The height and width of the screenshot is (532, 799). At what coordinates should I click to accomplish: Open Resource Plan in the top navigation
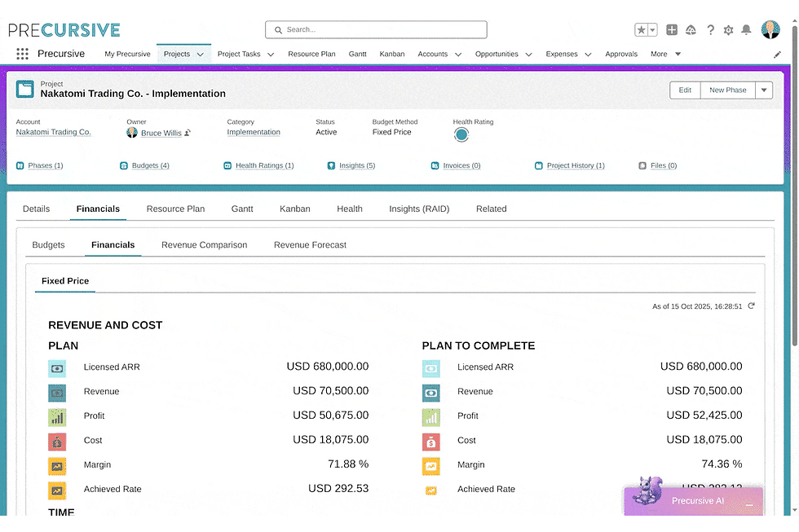coord(311,54)
